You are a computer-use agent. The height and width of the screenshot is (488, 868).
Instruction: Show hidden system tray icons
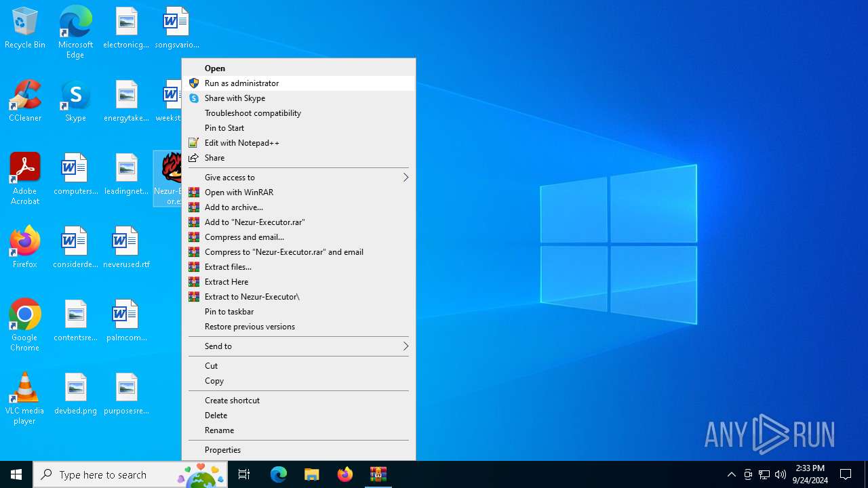coord(731,474)
